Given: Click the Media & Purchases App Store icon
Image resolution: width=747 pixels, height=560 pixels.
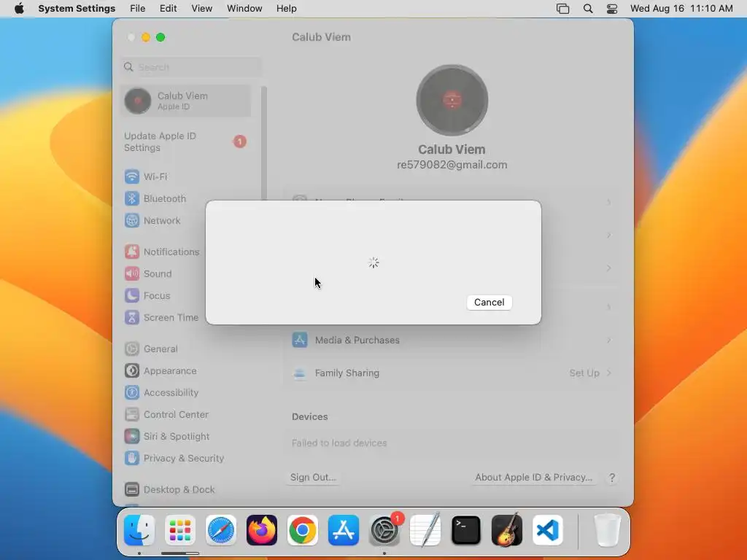Looking at the screenshot, I should point(300,340).
